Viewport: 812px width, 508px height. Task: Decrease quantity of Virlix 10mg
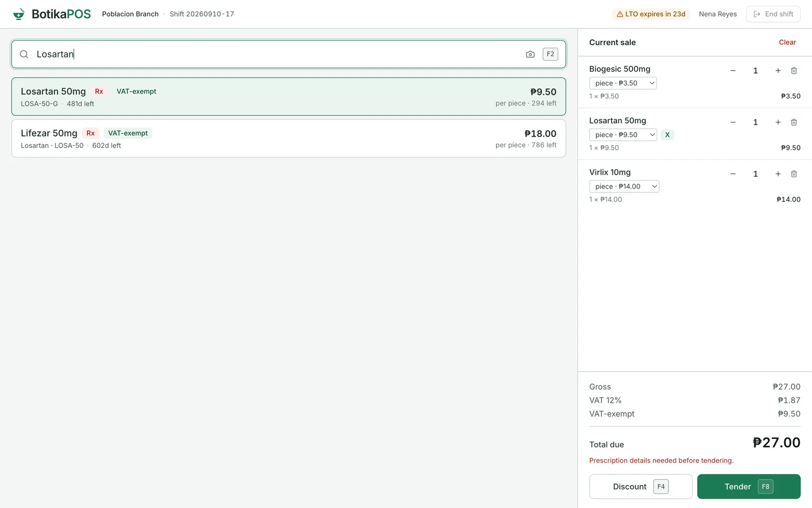pyautogui.click(x=733, y=174)
